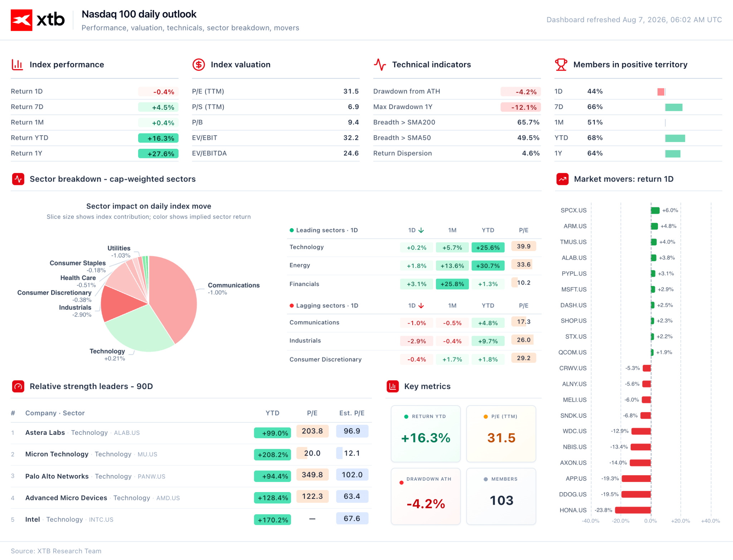Click the Industrials row in Lagging sectors
The image size is (733, 560).
414,341
